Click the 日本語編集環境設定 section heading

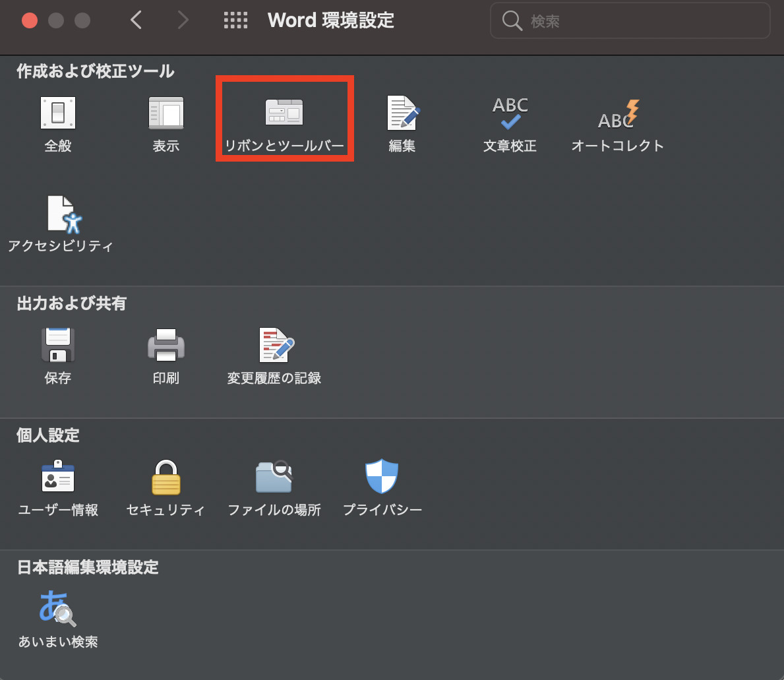(88, 567)
